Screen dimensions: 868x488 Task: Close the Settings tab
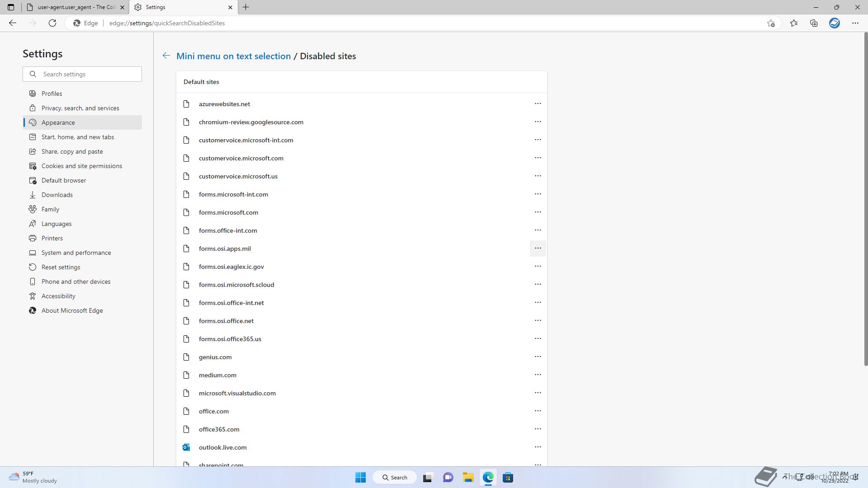click(x=230, y=7)
